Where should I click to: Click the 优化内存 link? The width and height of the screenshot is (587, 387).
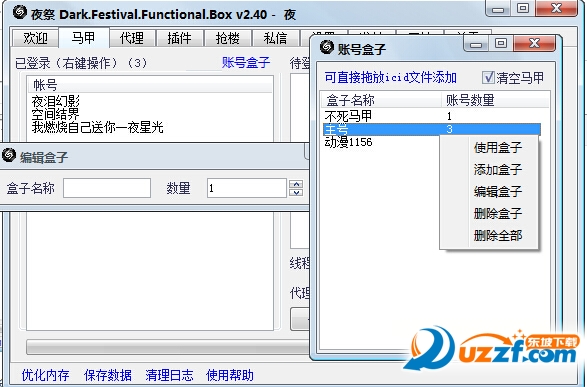pos(45,375)
